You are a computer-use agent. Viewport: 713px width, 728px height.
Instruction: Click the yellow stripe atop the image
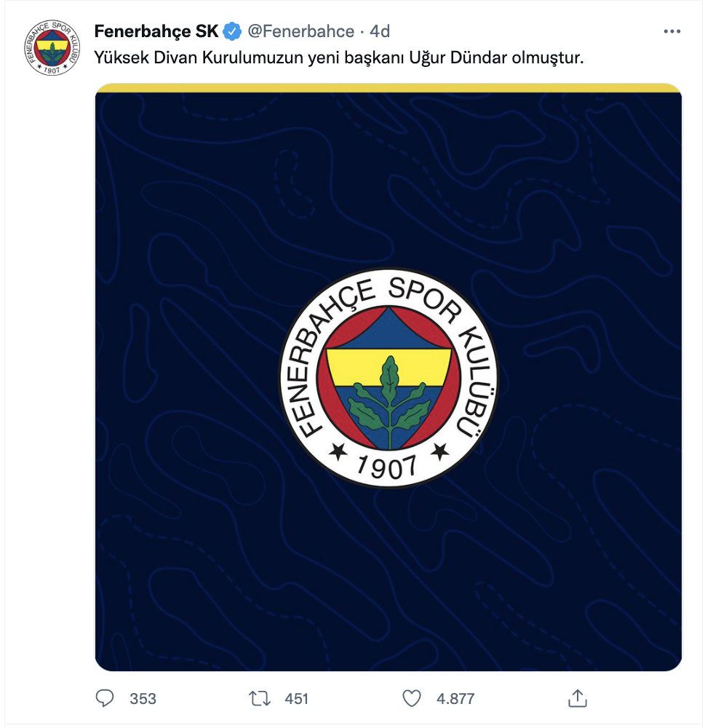click(389, 88)
